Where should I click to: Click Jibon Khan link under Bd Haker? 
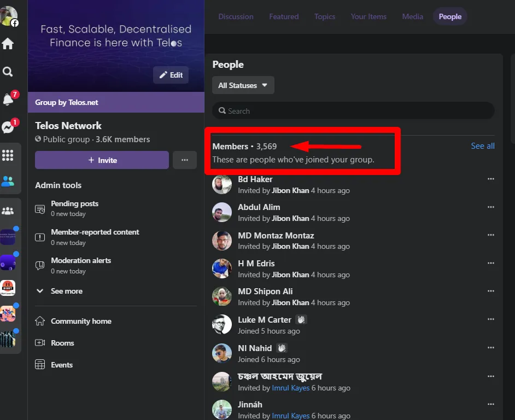tap(290, 191)
